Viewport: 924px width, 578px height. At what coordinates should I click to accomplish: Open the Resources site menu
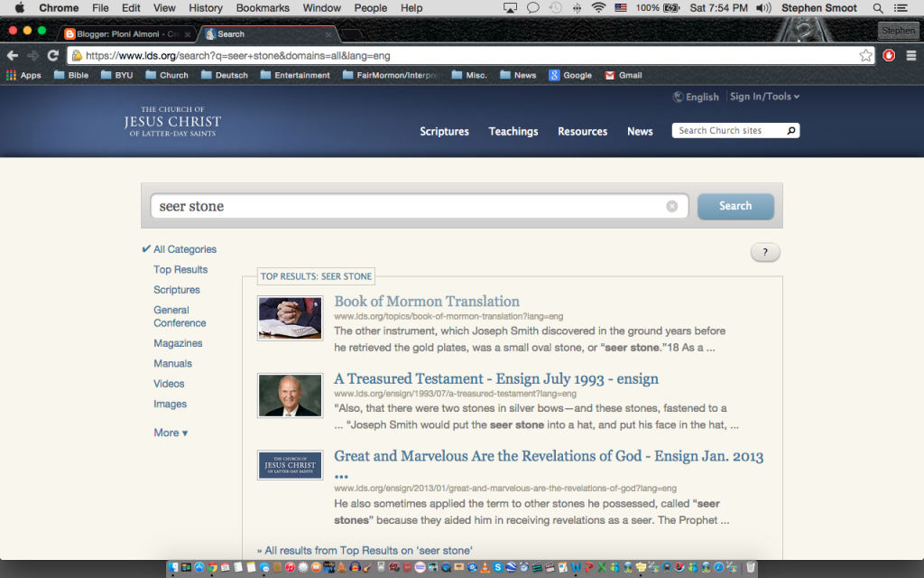coord(583,131)
